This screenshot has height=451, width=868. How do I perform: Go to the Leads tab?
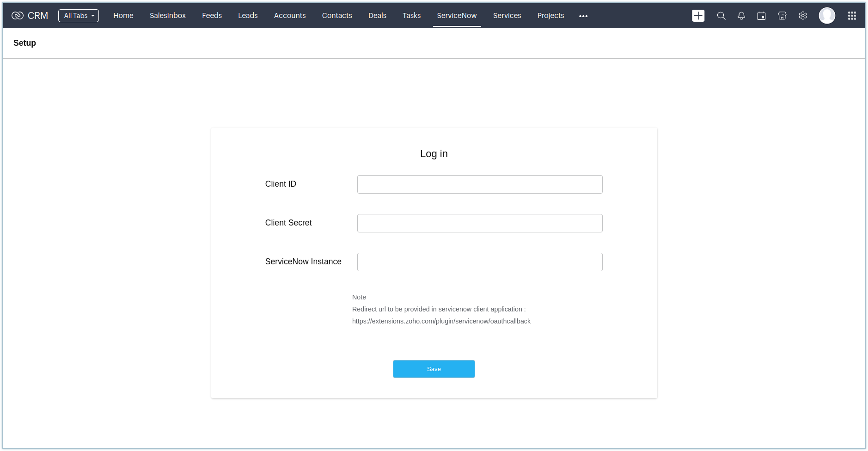coord(248,16)
